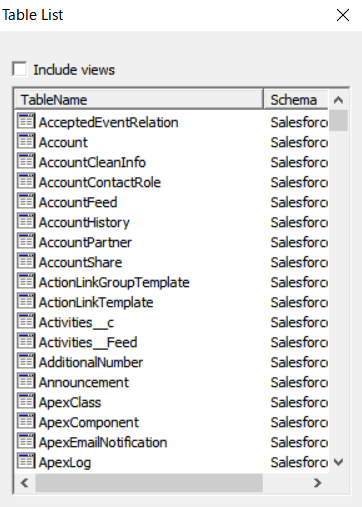Click the table icon next to Account
This screenshot has height=507, width=362.
(x=26, y=141)
